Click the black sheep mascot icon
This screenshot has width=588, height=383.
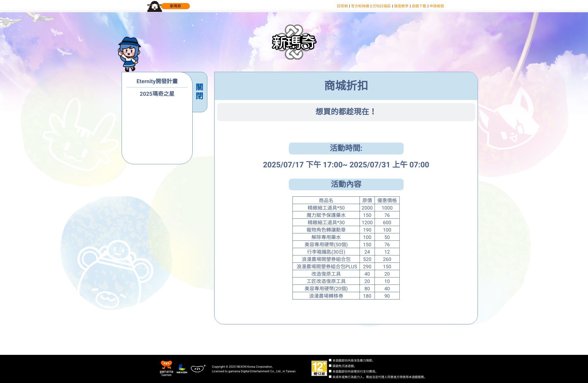[x=154, y=6]
